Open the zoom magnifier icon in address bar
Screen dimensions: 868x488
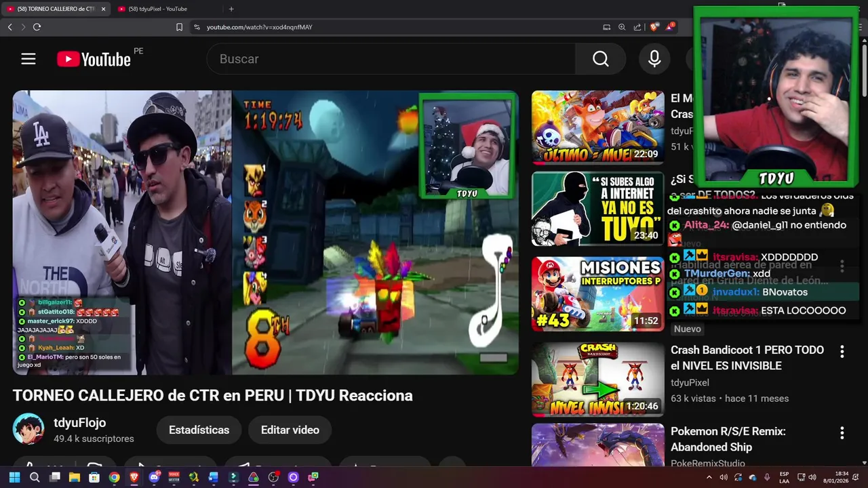click(622, 27)
